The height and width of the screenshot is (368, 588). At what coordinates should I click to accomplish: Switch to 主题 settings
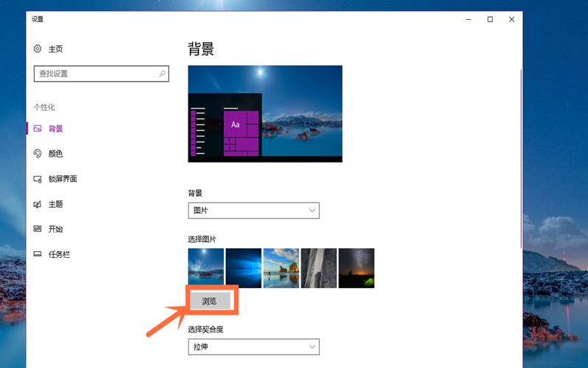tap(55, 204)
